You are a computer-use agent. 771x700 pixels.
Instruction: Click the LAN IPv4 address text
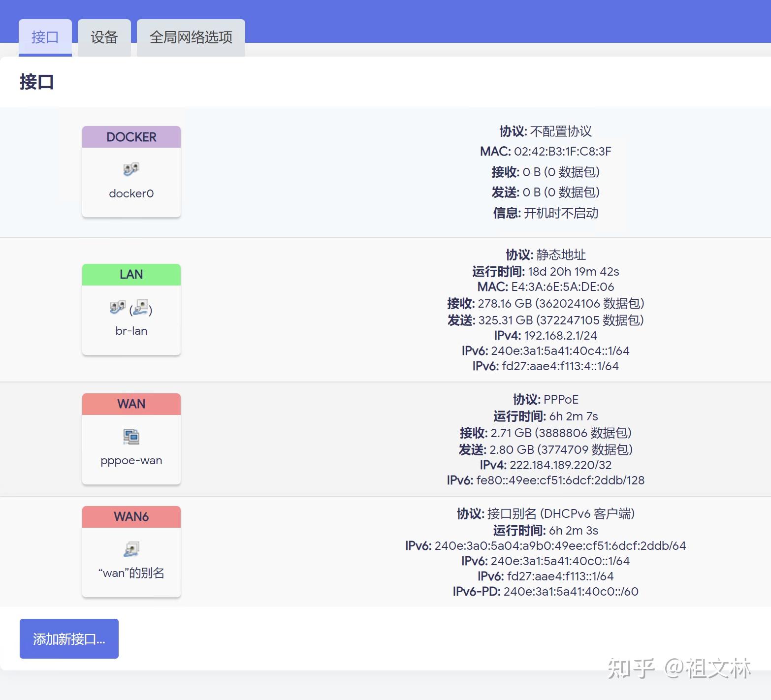(546, 335)
